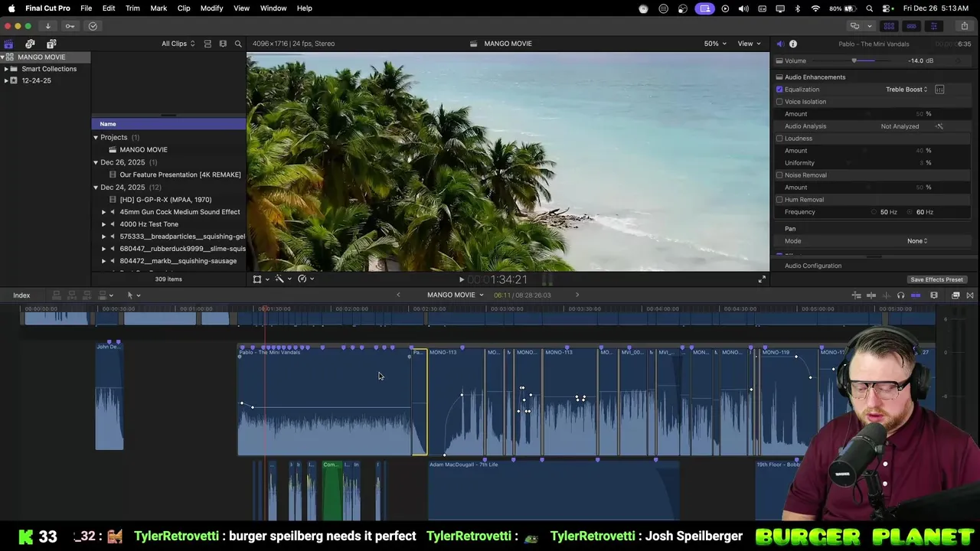Screen dimensions: 980x551
Task: Open the Clip menu
Action: [x=184, y=8]
